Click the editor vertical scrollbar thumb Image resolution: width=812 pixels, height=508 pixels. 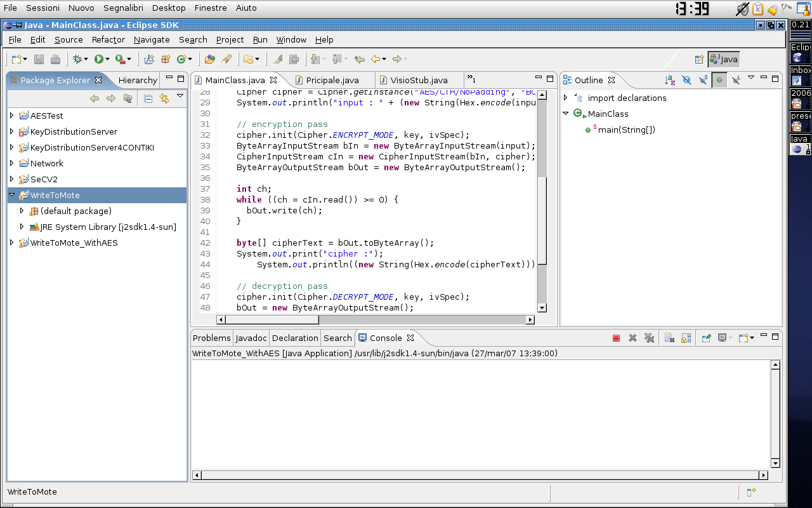[x=542, y=219]
